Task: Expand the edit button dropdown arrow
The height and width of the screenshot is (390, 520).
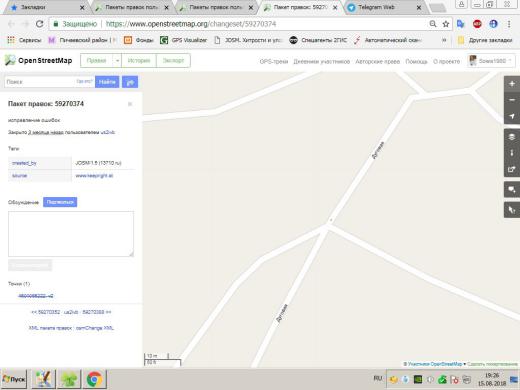Action: [x=117, y=61]
